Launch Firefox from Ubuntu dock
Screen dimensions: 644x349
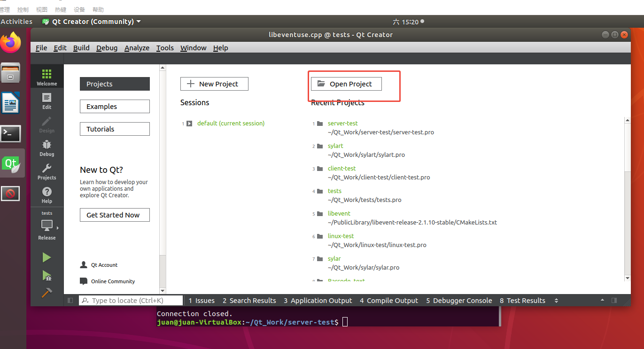[11, 43]
